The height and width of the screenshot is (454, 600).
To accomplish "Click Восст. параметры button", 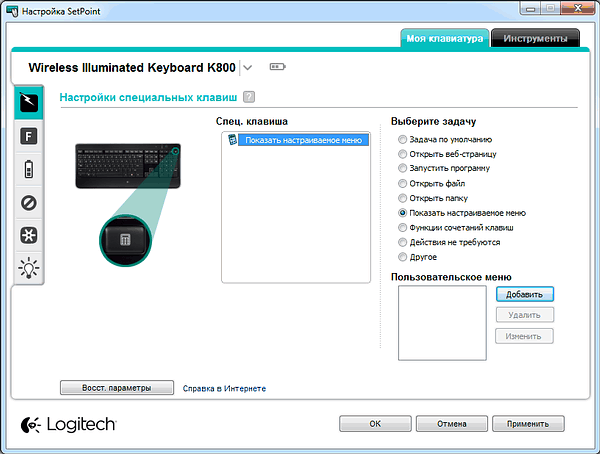I will point(117,388).
